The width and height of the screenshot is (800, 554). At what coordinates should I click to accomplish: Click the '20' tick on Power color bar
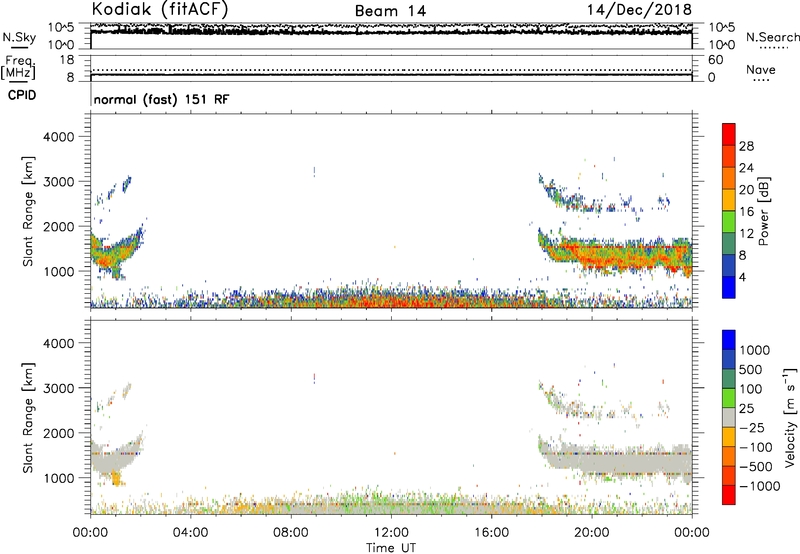(746, 190)
